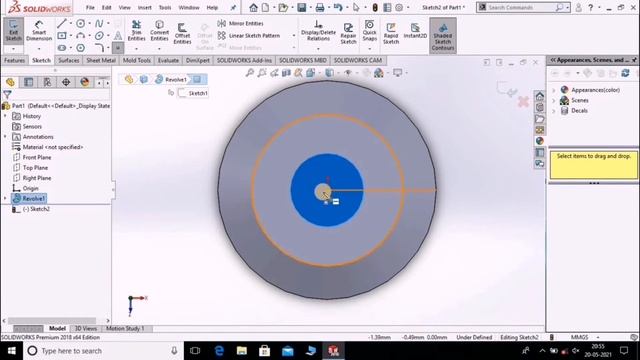This screenshot has width=640, height=360.
Task: Expand the Scenes folder
Action: [554, 100]
